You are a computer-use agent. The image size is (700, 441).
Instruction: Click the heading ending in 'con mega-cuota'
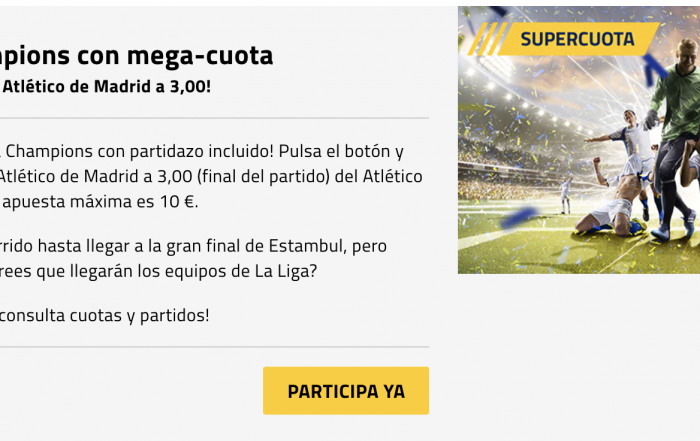coord(137,55)
